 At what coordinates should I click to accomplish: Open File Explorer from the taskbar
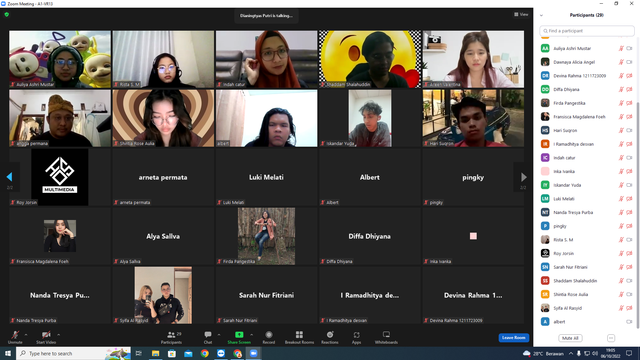156,353
